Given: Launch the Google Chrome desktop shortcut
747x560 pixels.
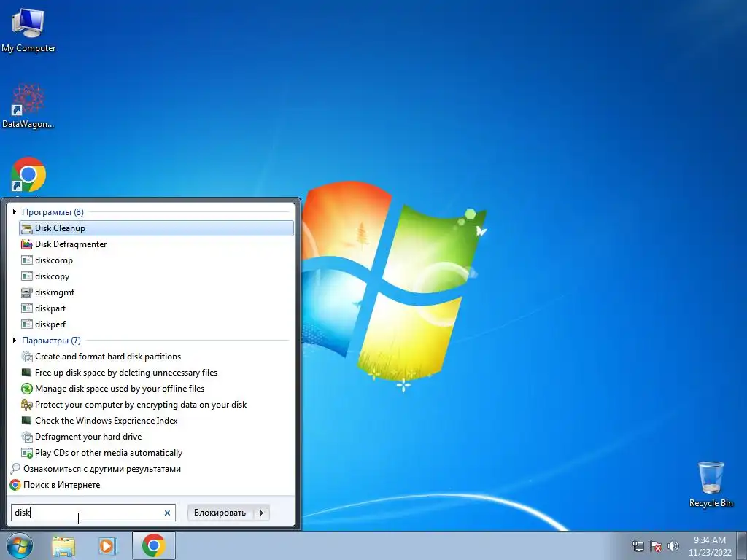Looking at the screenshot, I should [x=28, y=175].
